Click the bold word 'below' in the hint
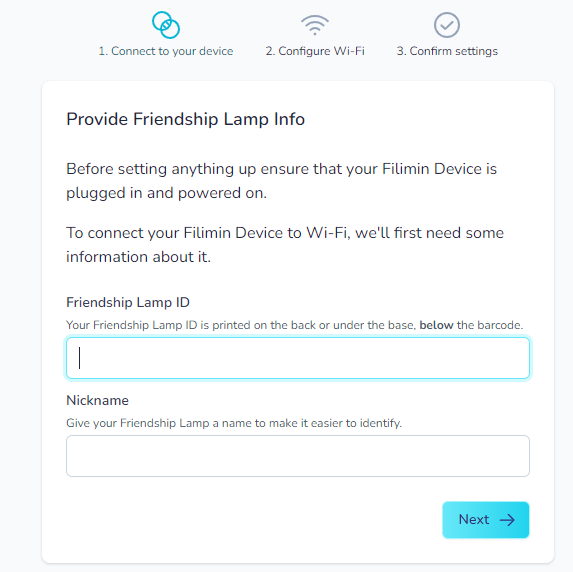Viewport: 573px width, 572px height. [x=436, y=325]
